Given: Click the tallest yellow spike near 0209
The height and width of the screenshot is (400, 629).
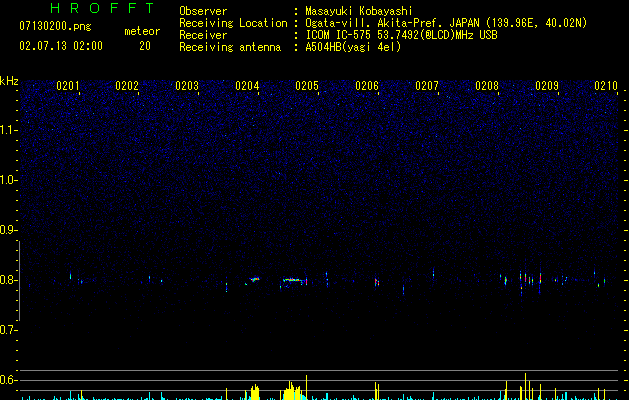Looking at the screenshot, I should (526, 386).
